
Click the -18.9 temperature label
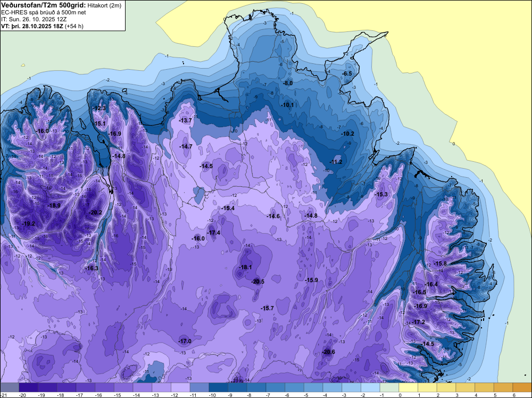click(54, 205)
